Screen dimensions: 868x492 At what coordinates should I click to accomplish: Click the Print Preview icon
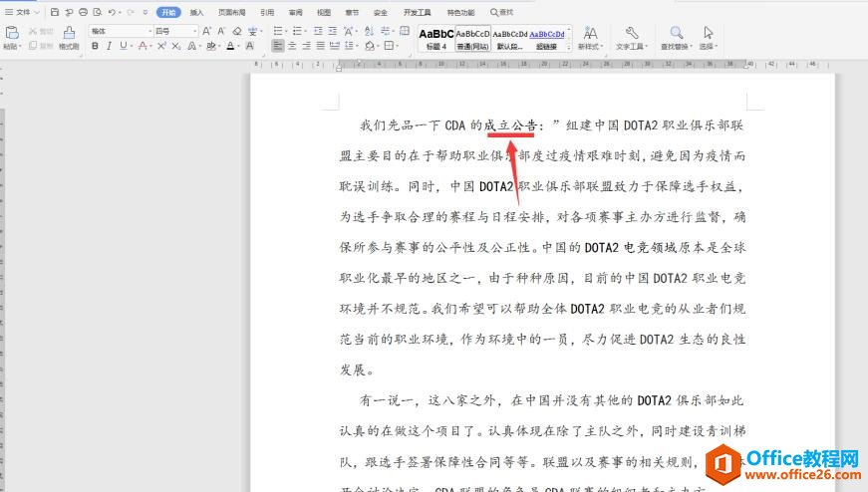point(98,12)
